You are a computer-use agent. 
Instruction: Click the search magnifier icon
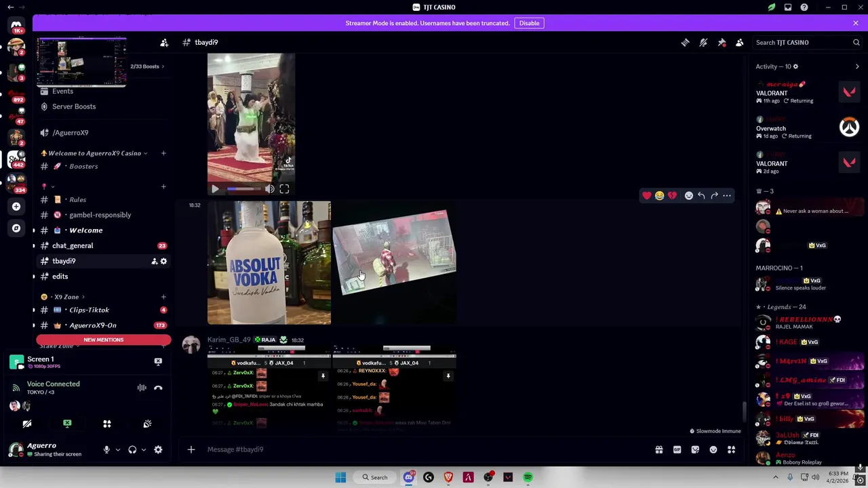tap(856, 42)
